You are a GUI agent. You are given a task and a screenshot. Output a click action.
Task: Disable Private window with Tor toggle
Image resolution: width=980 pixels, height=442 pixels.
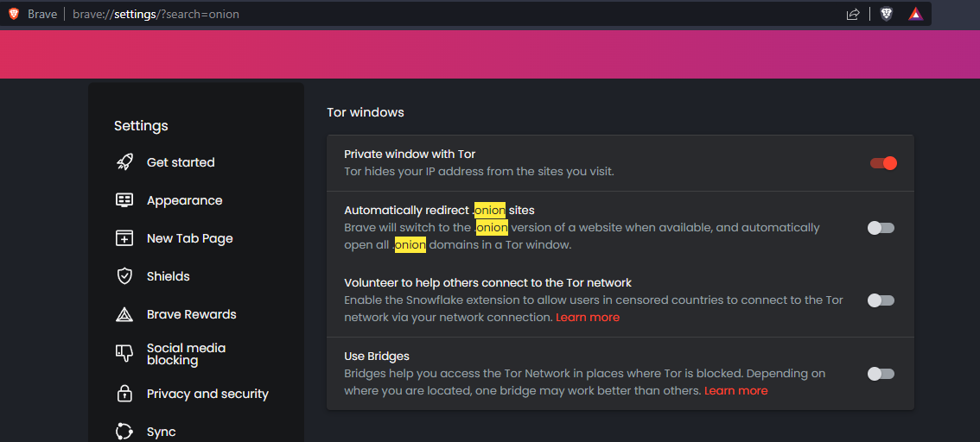[x=883, y=163]
